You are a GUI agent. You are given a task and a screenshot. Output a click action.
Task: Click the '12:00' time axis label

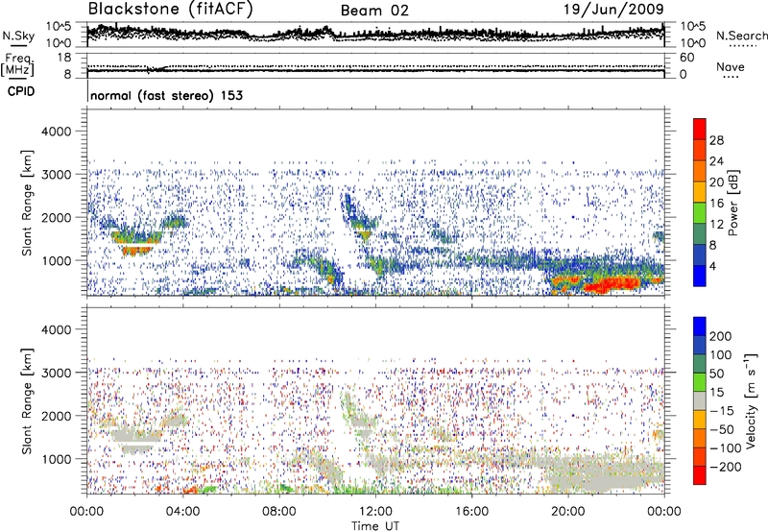tap(375, 512)
